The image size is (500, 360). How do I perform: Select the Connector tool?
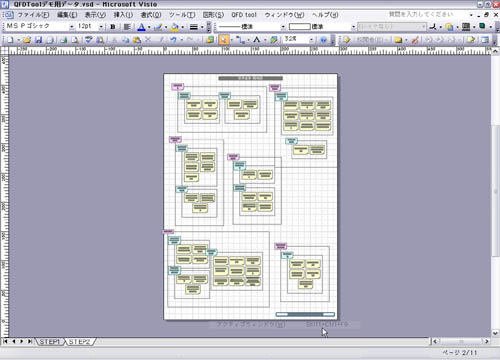[240, 40]
